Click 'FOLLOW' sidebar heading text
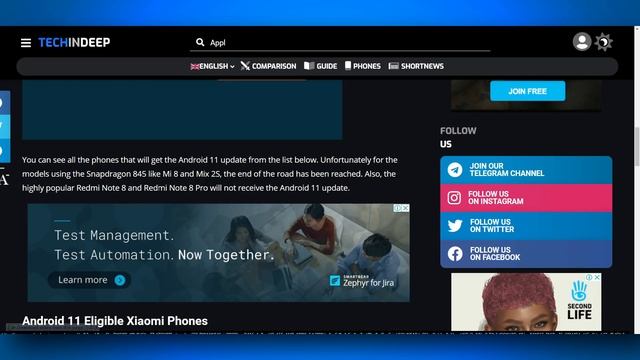 pyautogui.click(x=458, y=131)
